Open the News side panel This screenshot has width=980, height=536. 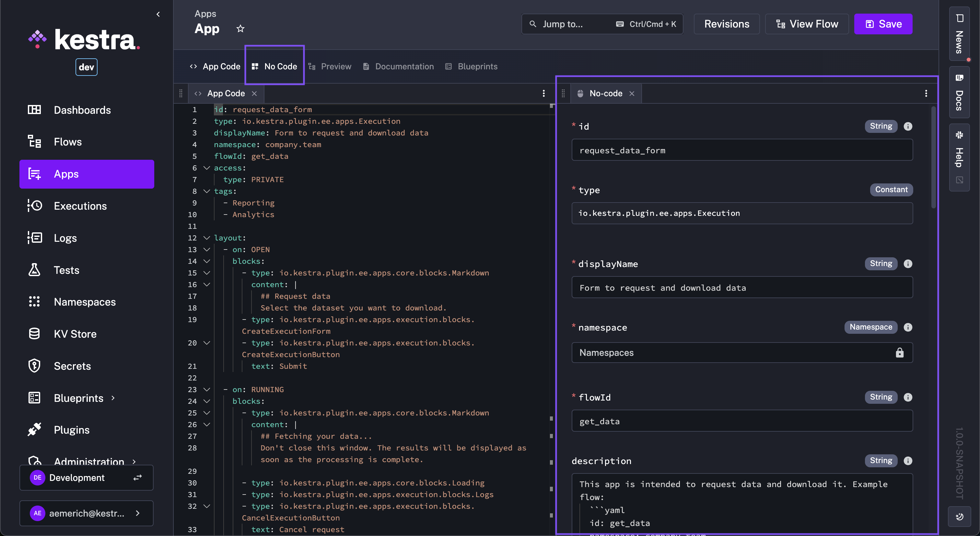point(959,34)
